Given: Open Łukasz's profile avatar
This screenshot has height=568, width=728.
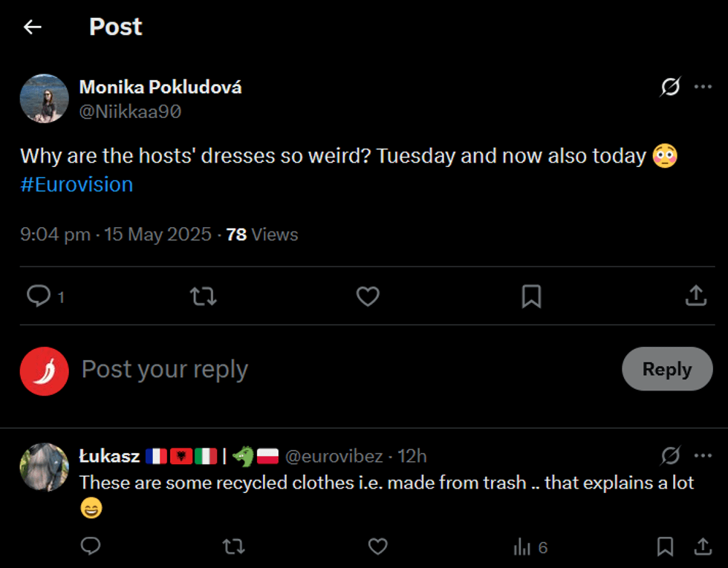Looking at the screenshot, I should (x=45, y=467).
